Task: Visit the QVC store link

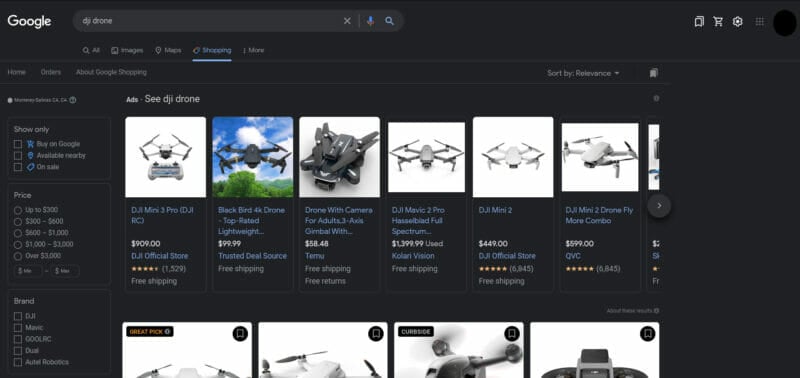Action: pyautogui.click(x=573, y=256)
